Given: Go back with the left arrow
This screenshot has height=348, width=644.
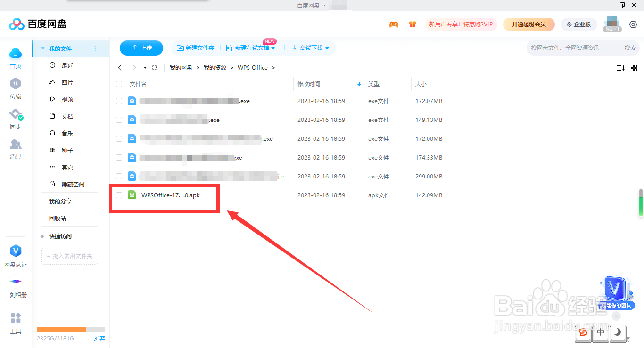Looking at the screenshot, I should click(x=120, y=68).
